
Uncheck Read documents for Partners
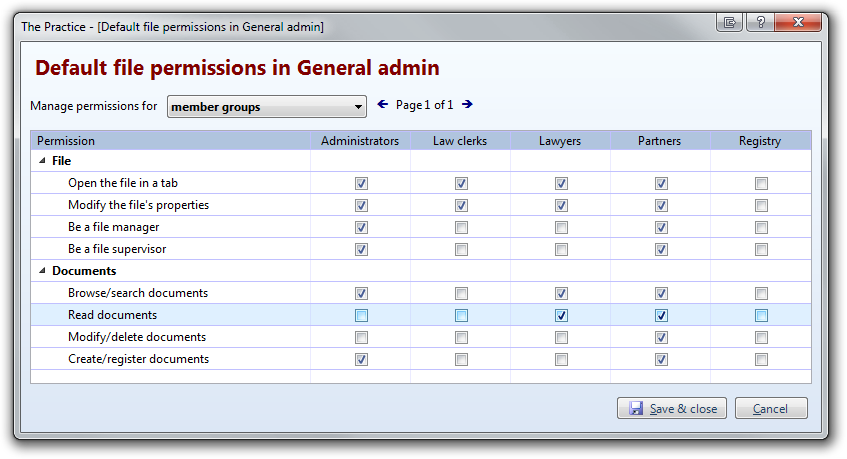(x=661, y=315)
